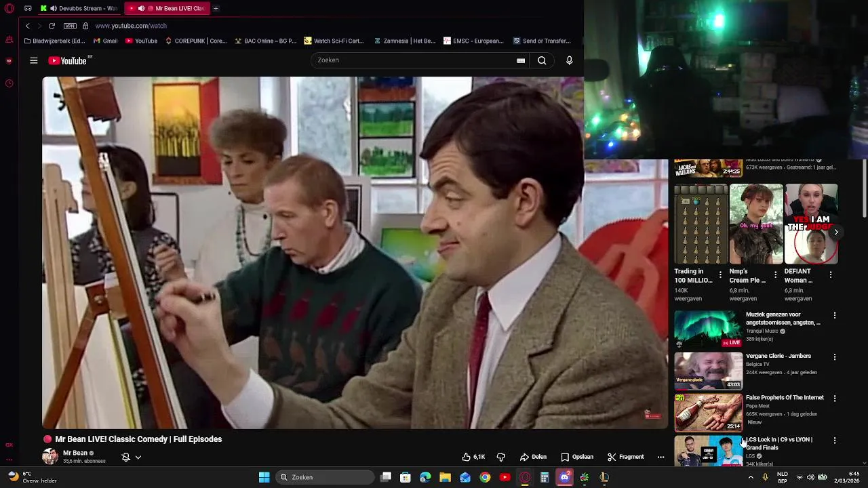Open the Bladwijzerbalk bookmarks folder
This screenshot has height=488, width=868.
(x=54, y=41)
